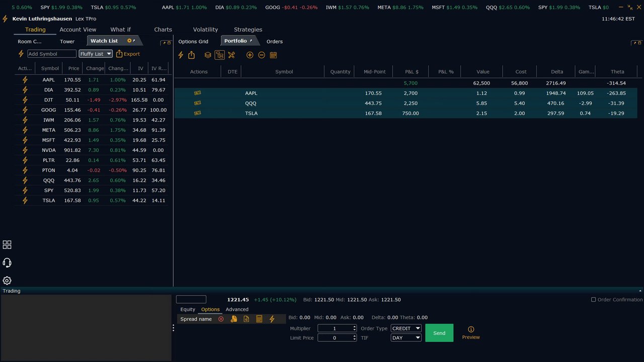The height and width of the screenshot is (362, 644).
Task: Click the Limit Price stepper arrows
Action: tap(355, 338)
